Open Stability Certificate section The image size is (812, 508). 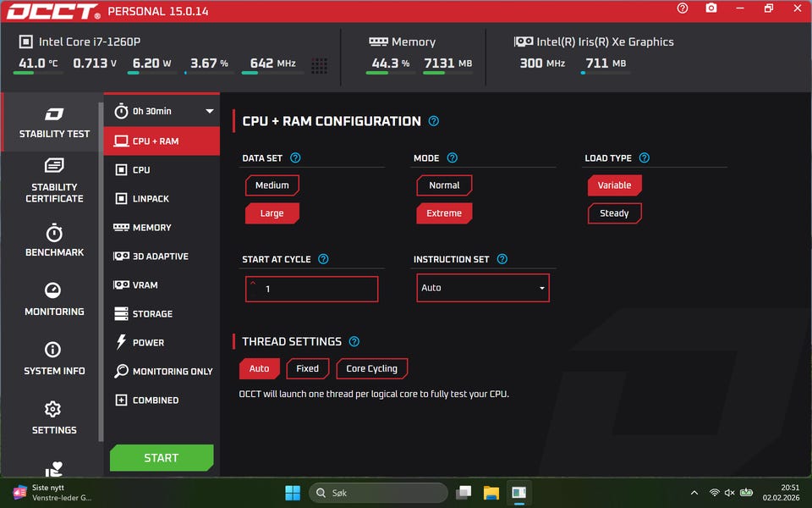(54, 180)
